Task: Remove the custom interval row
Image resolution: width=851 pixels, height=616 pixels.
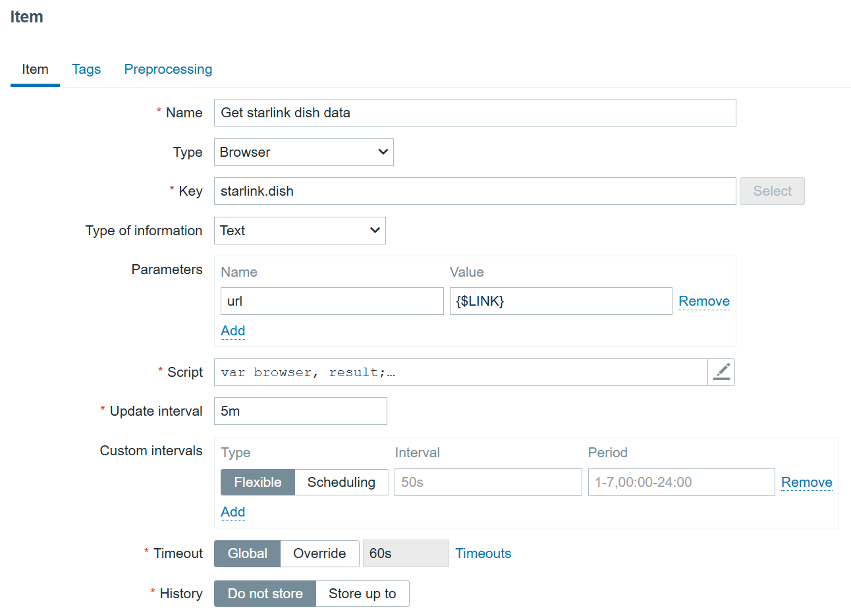Action: [x=806, y=482]
